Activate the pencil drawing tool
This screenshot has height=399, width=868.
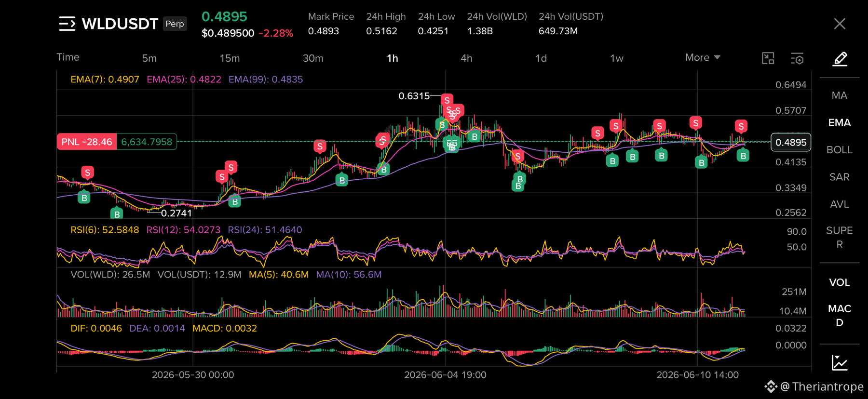click(x=840, y=59)
